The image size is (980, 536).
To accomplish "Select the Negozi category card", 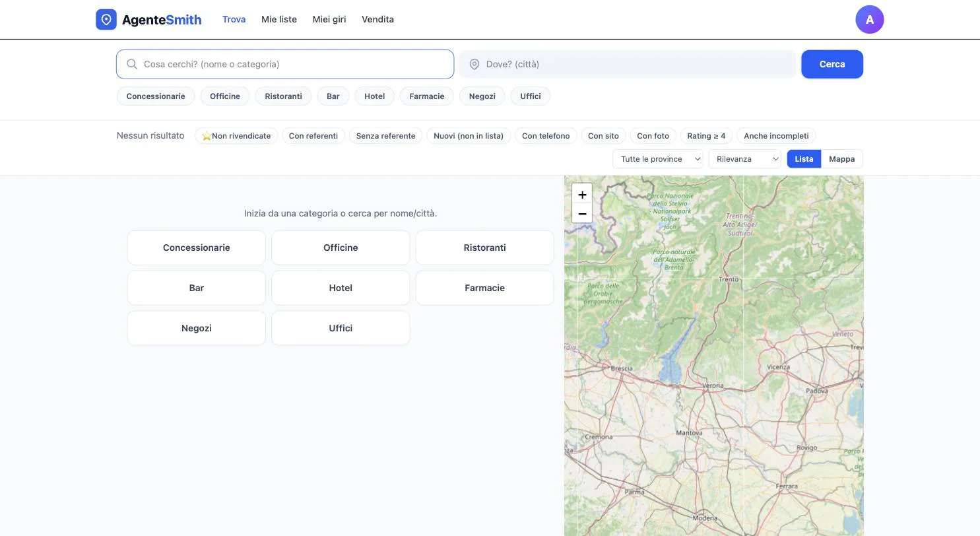I will point(197,329).
